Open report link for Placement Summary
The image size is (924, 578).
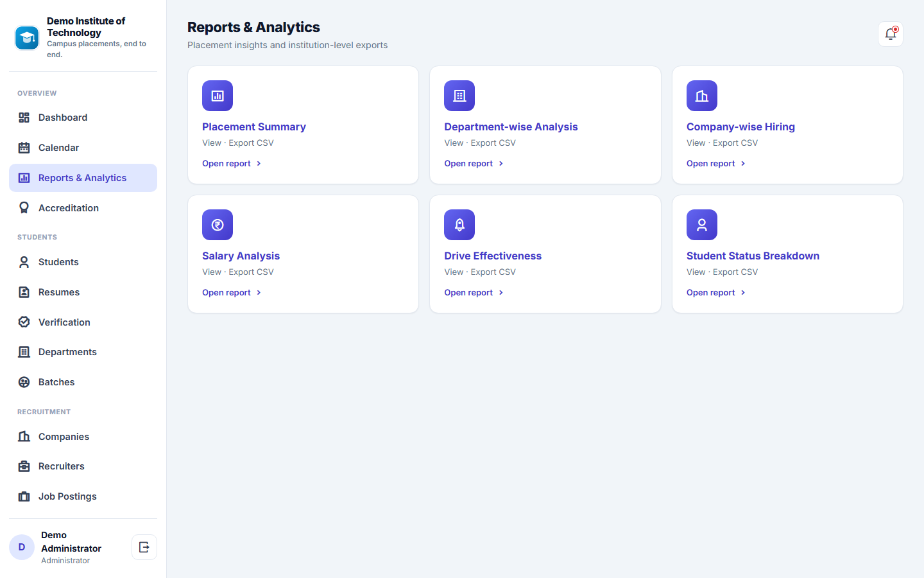pyautogui.click(x=232, y=164)
